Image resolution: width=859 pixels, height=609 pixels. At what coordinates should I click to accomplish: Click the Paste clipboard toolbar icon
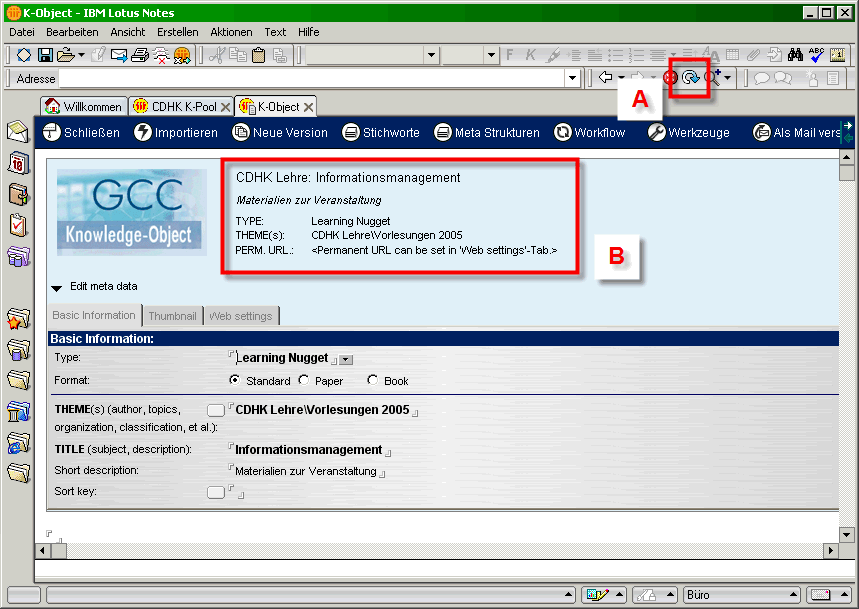259,55
